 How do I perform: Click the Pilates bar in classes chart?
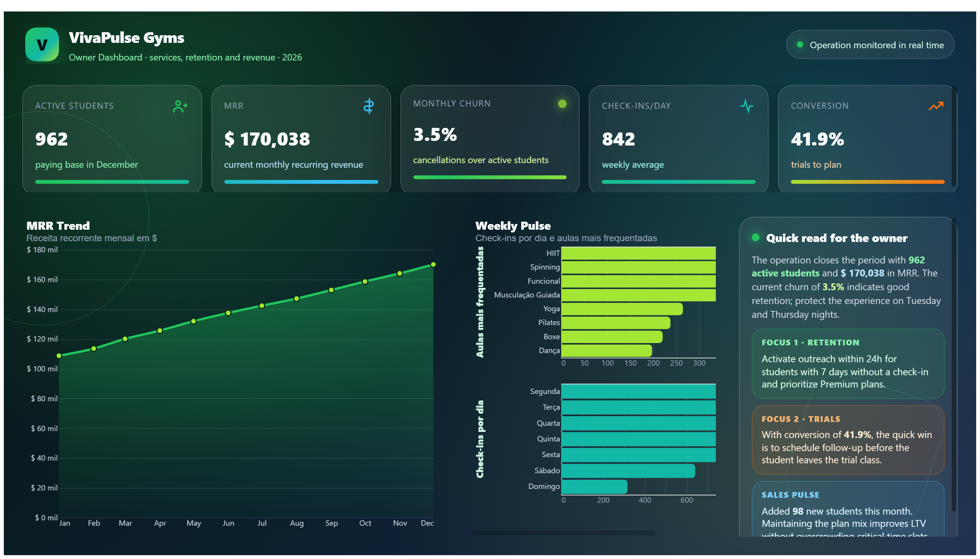point(616,323)
